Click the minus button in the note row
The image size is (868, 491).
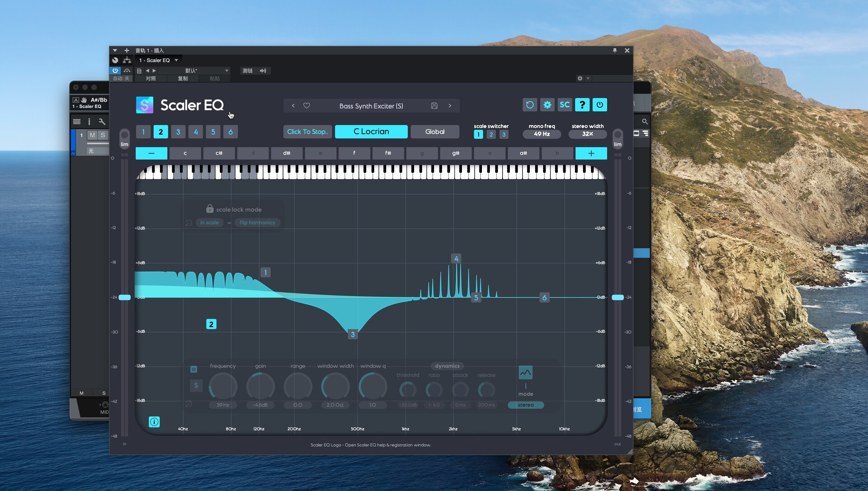coord(151,153)
